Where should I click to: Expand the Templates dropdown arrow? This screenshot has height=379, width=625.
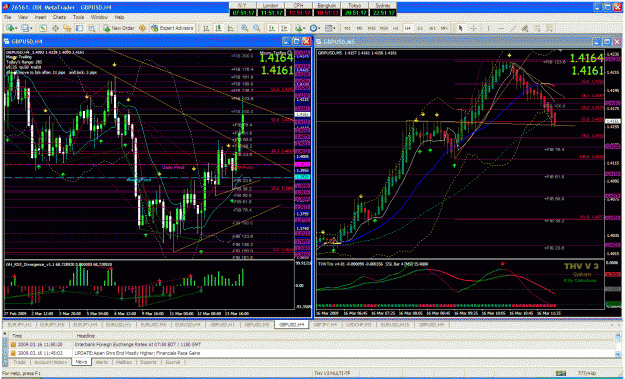coord(334,28)
